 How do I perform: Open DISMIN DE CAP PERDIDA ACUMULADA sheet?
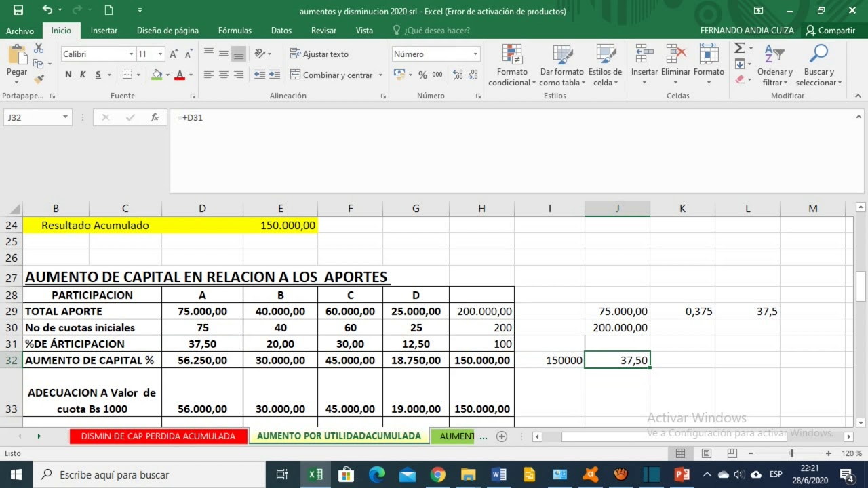coord(158,436)
